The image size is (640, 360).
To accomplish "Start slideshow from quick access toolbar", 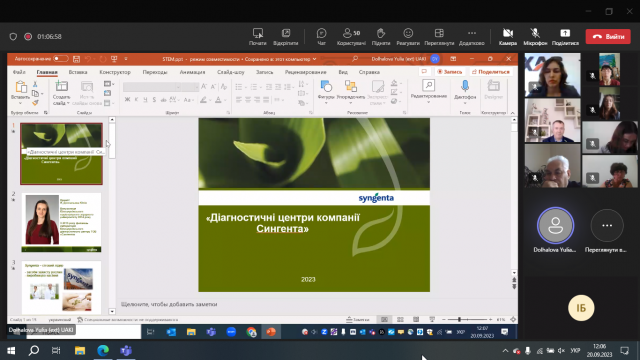I will (114, 59).
